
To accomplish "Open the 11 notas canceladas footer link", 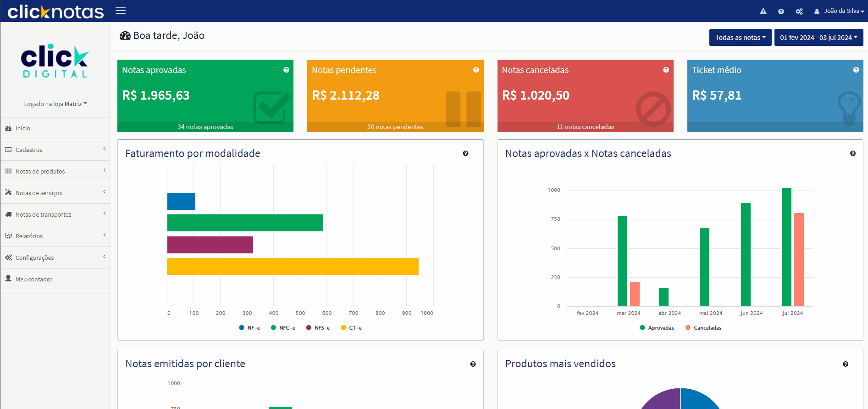I will (585, 127).
